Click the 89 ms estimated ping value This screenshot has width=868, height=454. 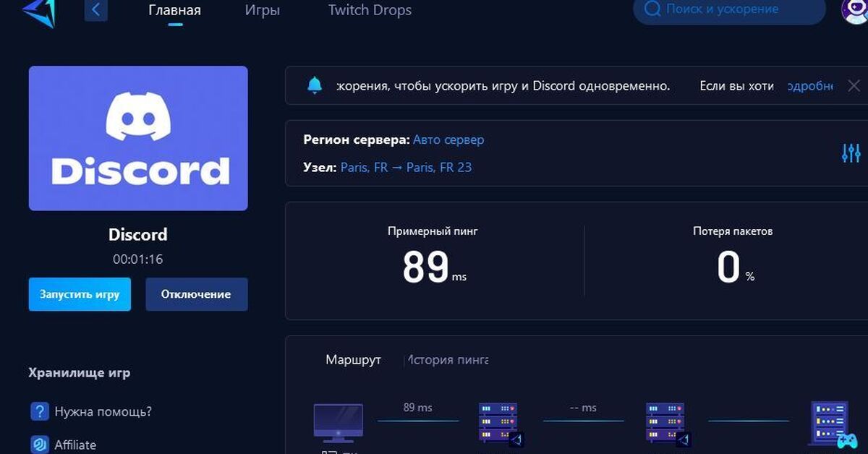pyautogui.click(x=434, y=267)
